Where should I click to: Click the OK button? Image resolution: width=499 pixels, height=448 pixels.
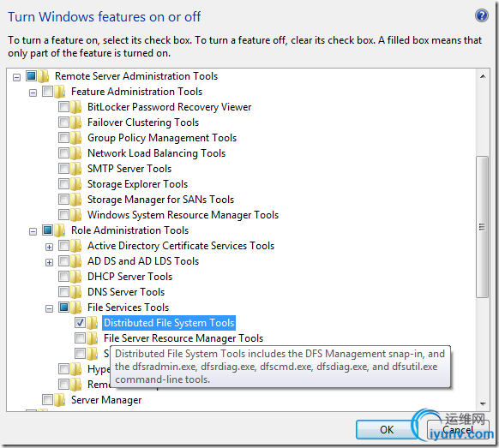[x=387, y=429]
